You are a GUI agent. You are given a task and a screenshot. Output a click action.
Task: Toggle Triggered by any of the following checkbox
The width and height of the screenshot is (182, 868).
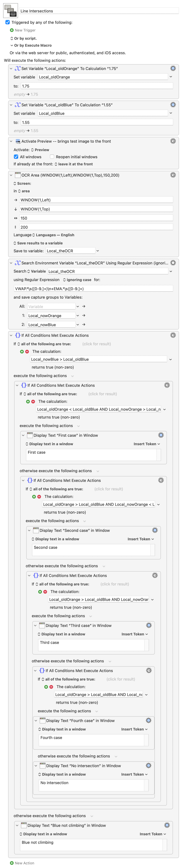(7, 22)
